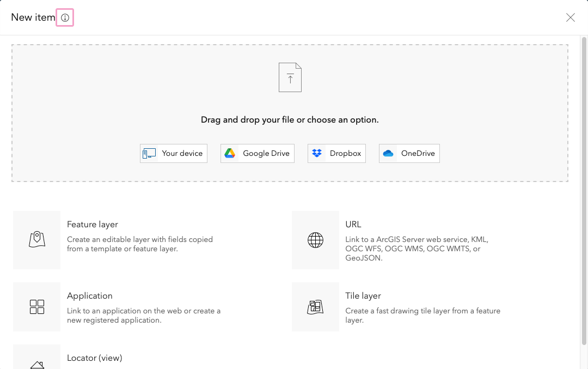
Task: Close the New item dialog
Action: (571, 17)
